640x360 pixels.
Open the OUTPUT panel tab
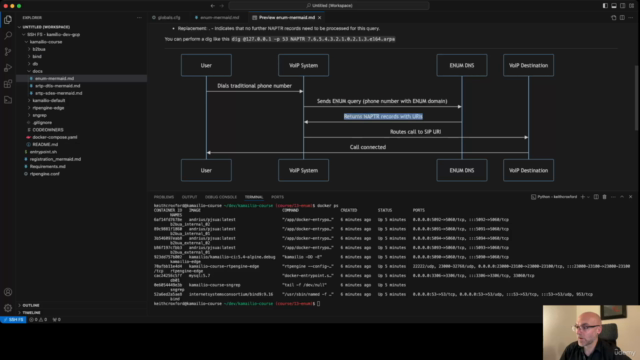click(x=189, y=197)
